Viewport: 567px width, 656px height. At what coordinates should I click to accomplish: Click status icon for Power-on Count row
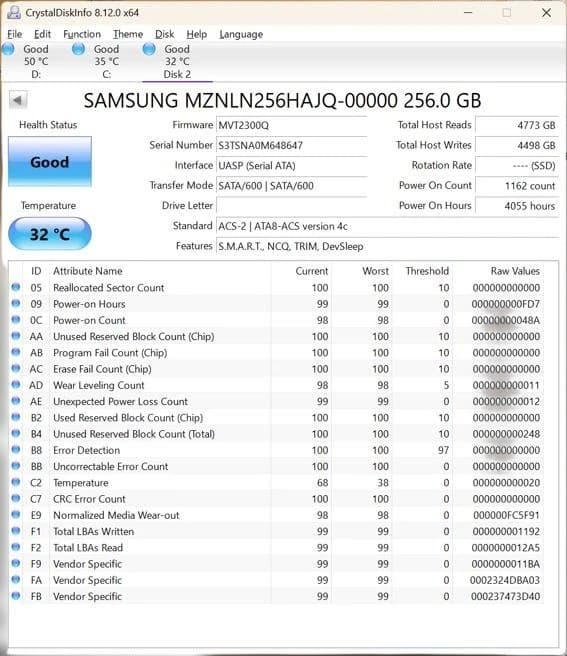coord(15,320)
